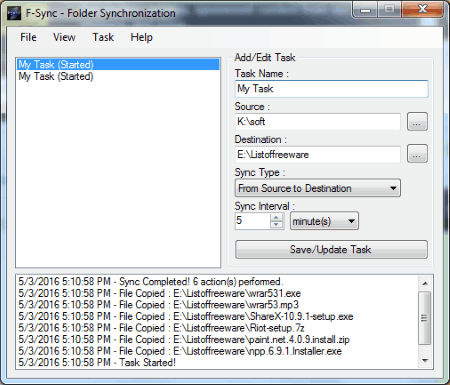This screenshot has height=385, width=450.
Task: Minimize the F-Sync window
Action: pos(365,9)
